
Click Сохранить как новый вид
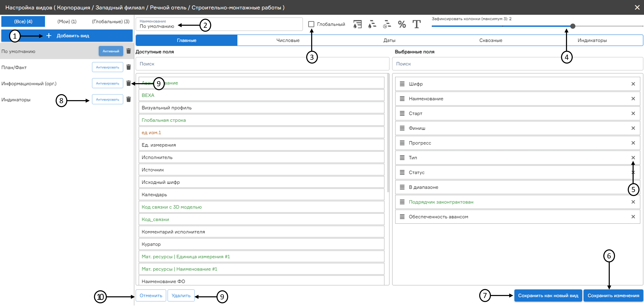point(548,296)
